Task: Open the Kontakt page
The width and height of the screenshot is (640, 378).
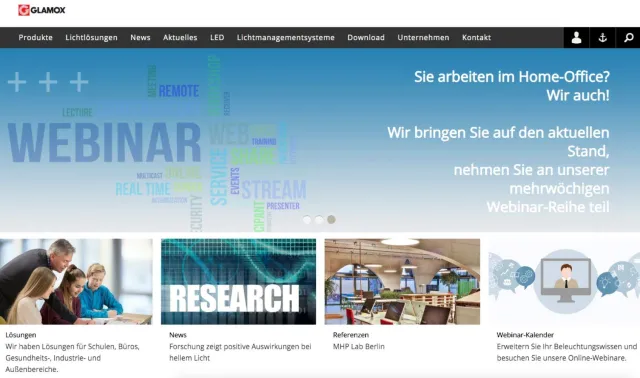Action: click(476, 38)
